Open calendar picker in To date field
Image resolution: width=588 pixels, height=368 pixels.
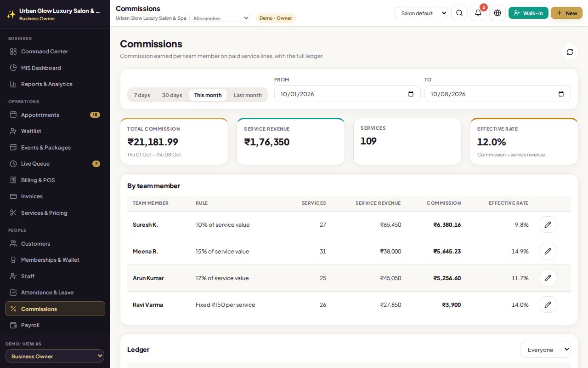561,94
